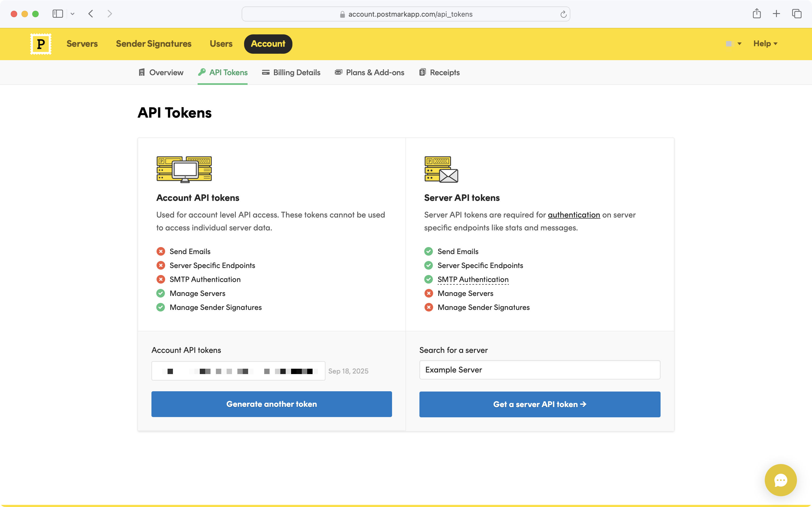812x507 pixels.
Task: Click the Postmark P logo
Action: [x=41, y=44]
